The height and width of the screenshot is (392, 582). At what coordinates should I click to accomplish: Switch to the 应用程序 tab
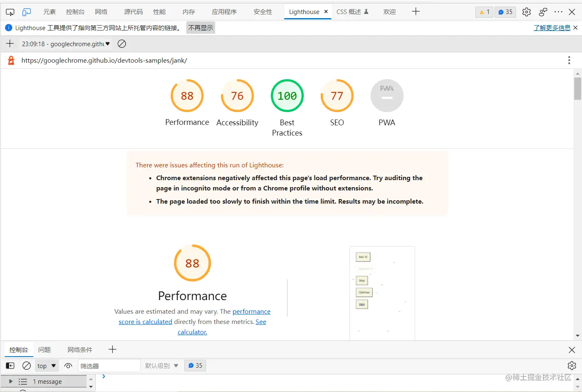(224, 12)
